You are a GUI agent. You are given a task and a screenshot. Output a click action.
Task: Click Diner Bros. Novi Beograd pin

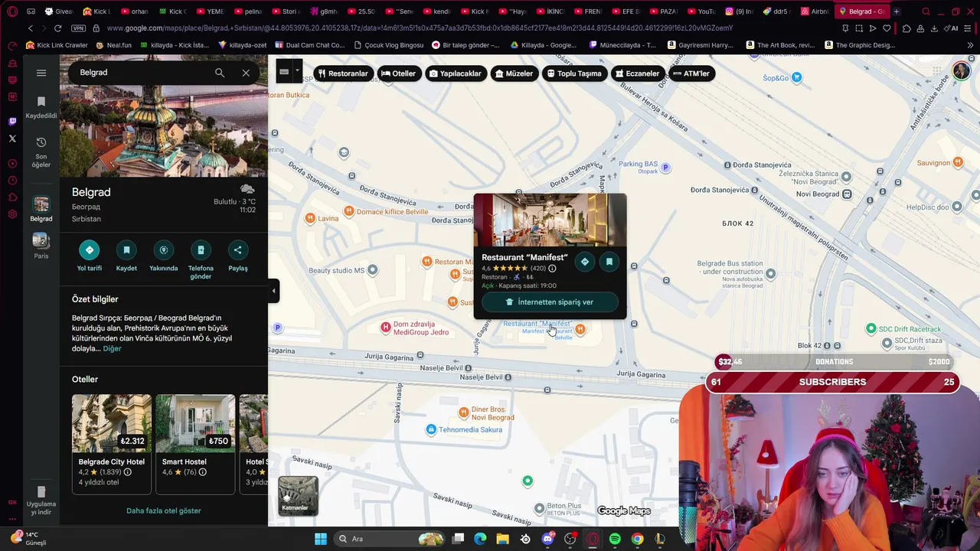click(463, 412)
